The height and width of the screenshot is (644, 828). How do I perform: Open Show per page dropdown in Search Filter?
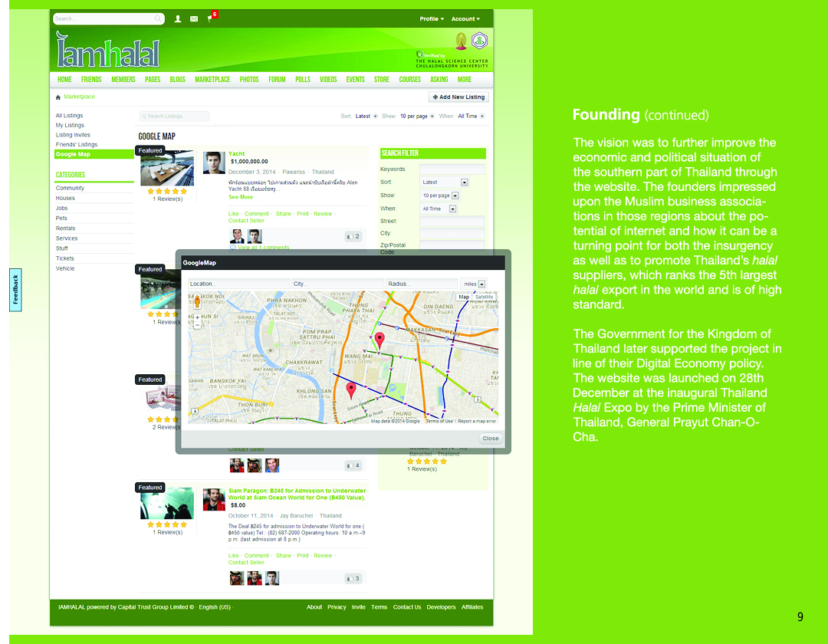click(440, 195)
